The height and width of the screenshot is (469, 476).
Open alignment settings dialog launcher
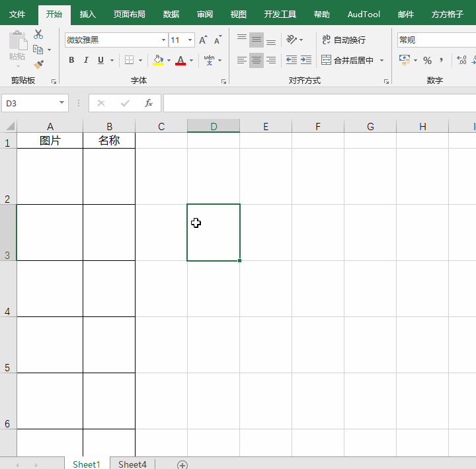pos(386,81)
